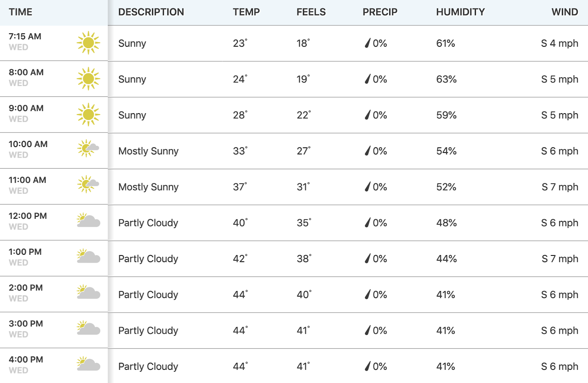Click the raindrop precip icon at 7:15 AM
Image resolution: width=588 pixels, height=383 pixels.
pos(367,43)
